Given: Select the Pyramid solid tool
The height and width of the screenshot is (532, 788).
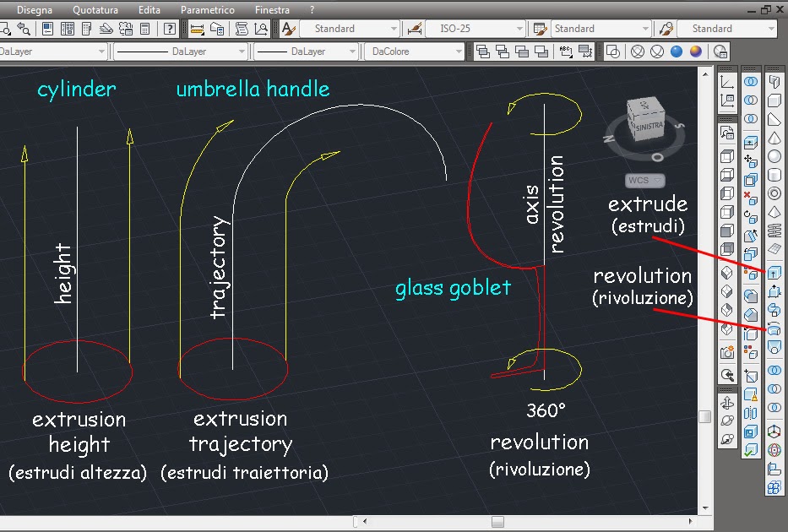Looking at the screenshot, I should pos(774,212).
